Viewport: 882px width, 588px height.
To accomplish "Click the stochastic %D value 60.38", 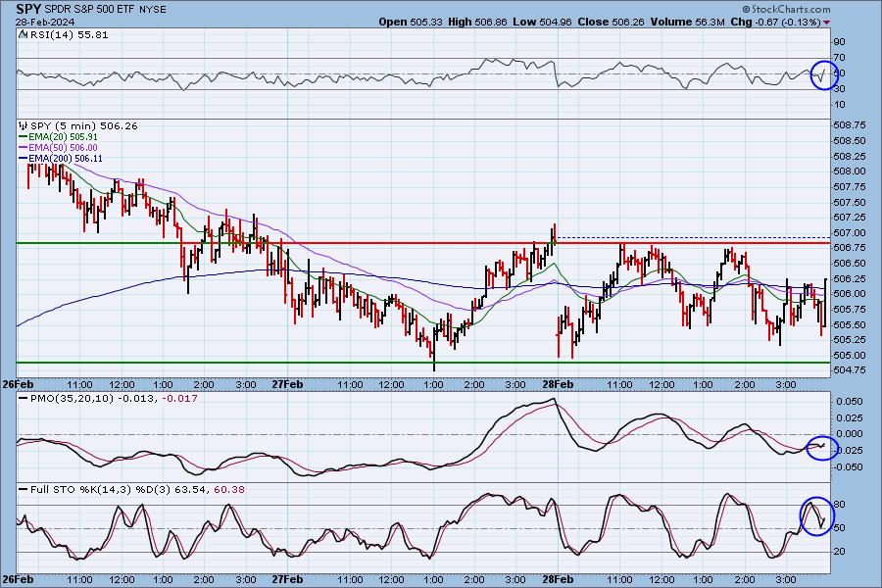I will (229, 489).
